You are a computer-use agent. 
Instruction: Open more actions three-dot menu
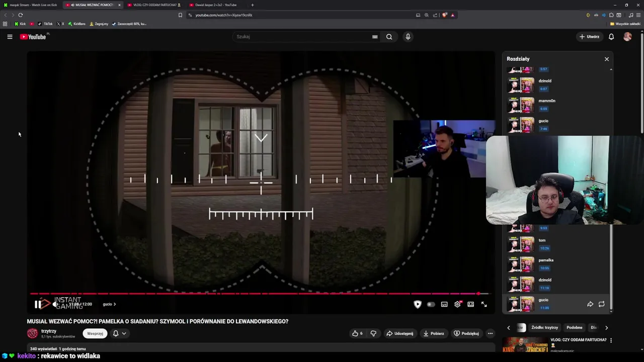pyautogui.click(x=490, y=333)
